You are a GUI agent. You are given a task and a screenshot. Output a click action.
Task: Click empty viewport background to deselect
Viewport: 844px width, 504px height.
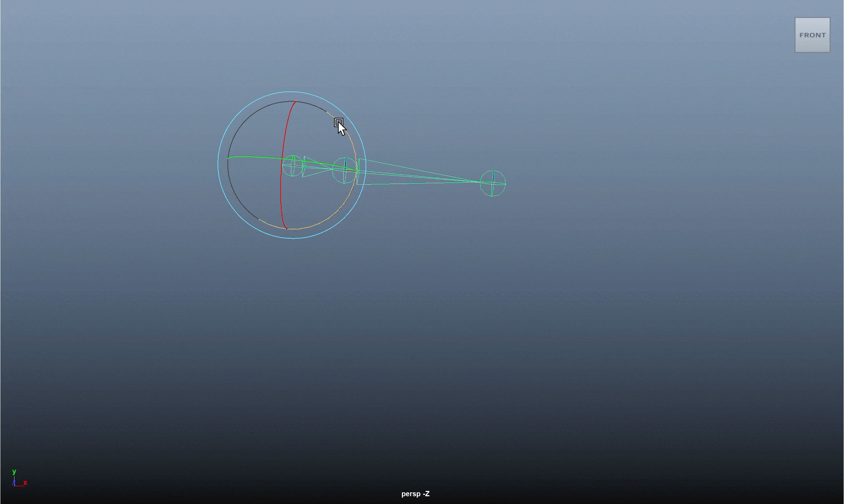tap(636, 353)
